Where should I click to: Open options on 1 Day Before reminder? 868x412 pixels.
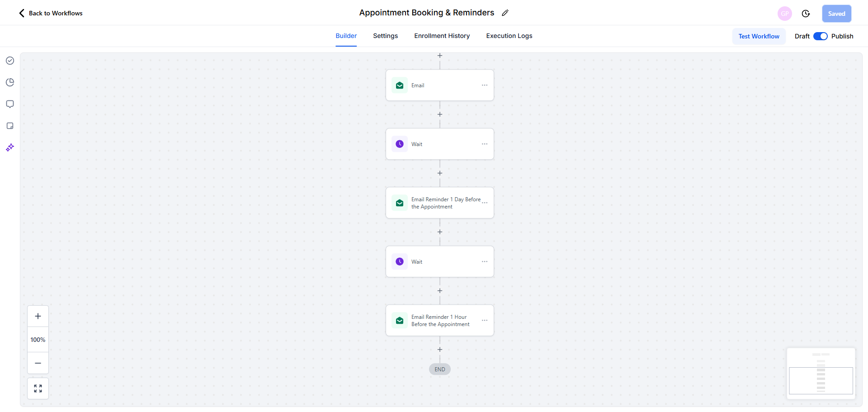coord(485,203)
